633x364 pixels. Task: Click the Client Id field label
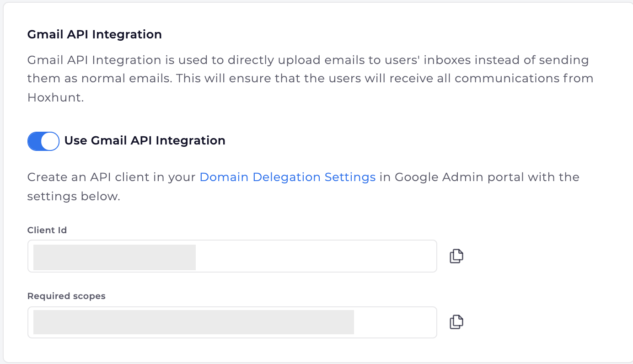[47, 230]
